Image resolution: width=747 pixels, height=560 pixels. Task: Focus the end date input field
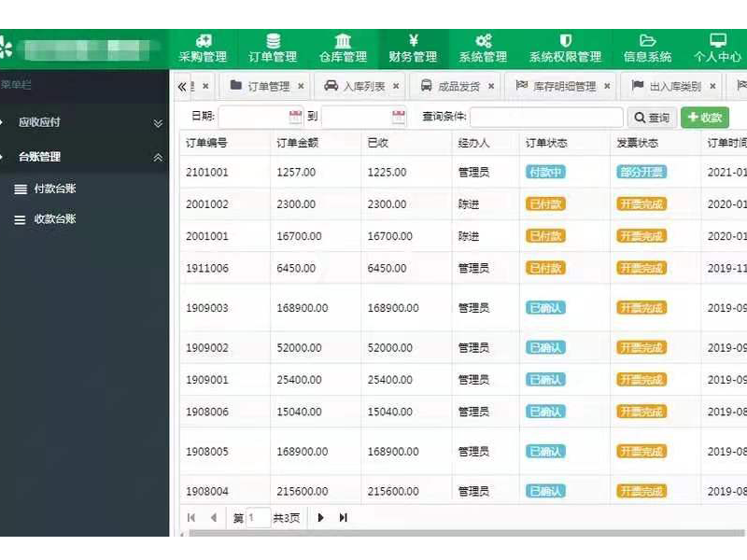(358, 117)
